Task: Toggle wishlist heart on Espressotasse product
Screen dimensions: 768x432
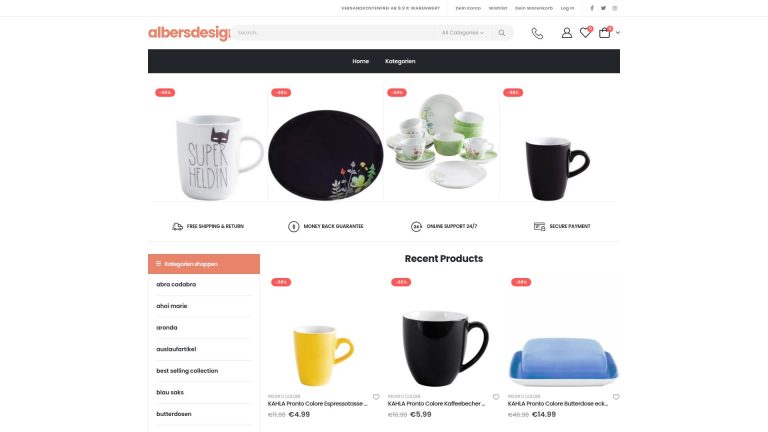Action: [376, 397]
